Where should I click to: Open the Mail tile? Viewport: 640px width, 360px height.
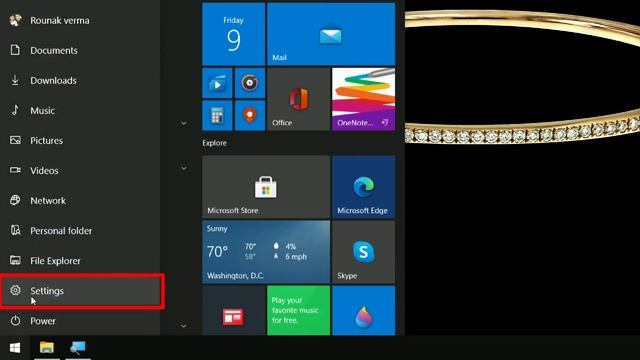point(331,34)
